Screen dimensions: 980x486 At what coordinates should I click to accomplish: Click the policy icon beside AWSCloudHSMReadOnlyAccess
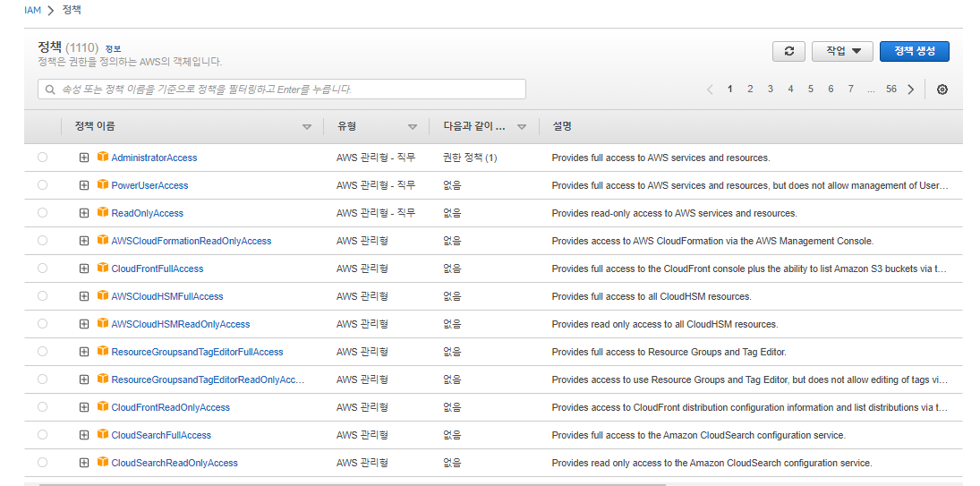tap(103, 323)
